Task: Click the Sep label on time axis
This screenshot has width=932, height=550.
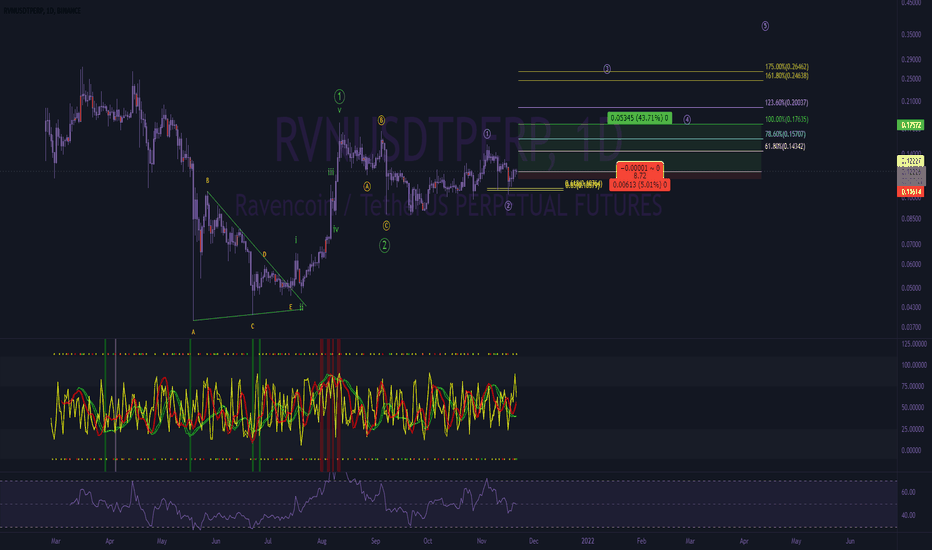Action: 376,541
